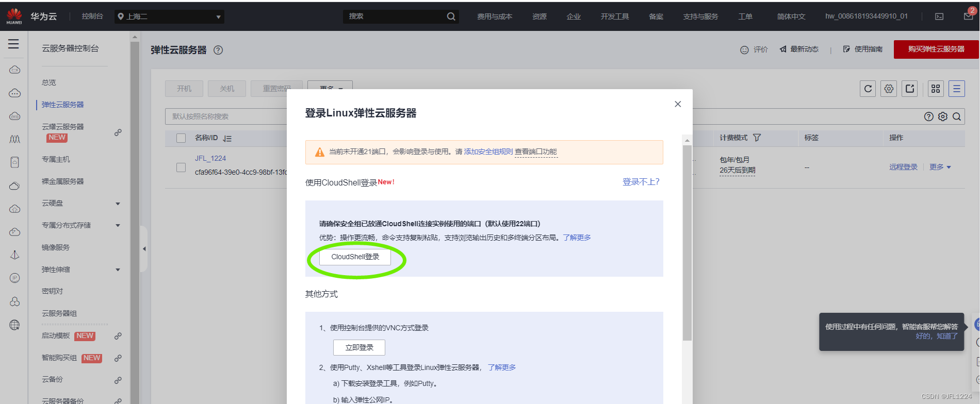Click 立即登录 VNC button
This screenshot has height=404, width=980.
pos(359,347)
